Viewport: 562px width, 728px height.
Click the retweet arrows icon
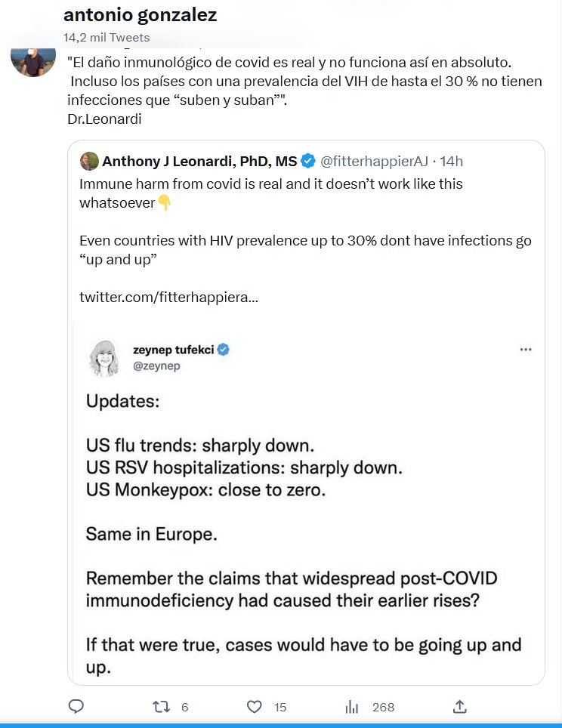click(162, 707)
